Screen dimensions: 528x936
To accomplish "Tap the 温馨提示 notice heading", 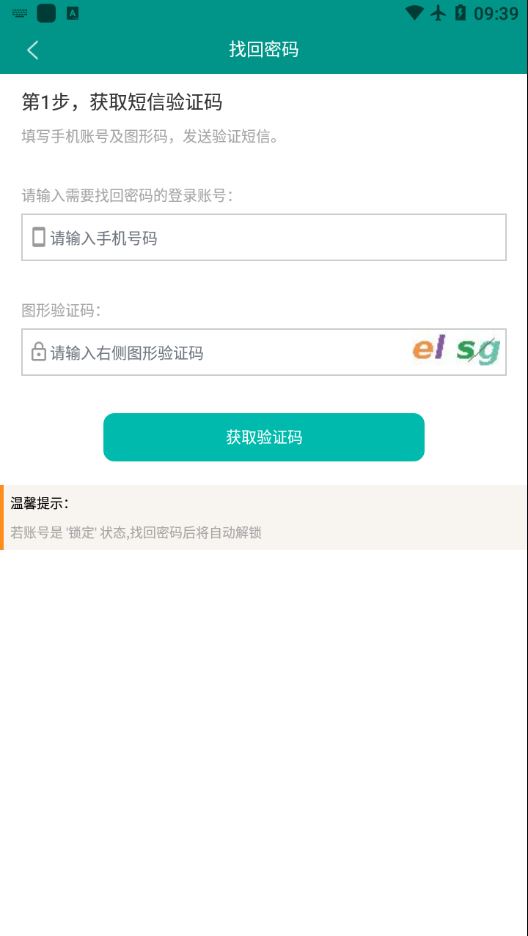I will (40, 504).
